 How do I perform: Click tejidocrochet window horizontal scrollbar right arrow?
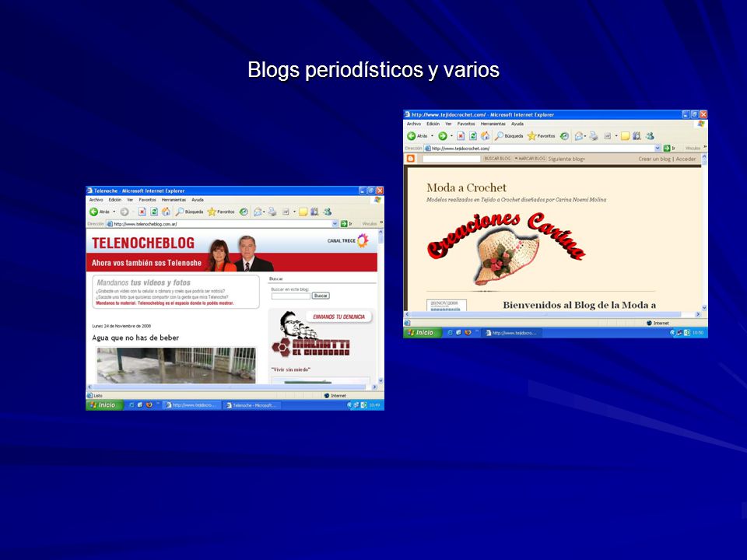[x=698, y=314]
